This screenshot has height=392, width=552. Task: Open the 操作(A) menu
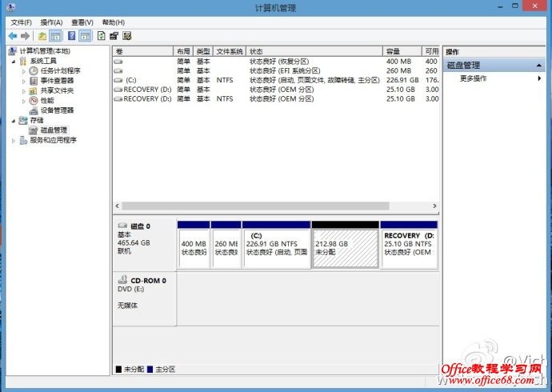pyautogui.click(x=51, y=22)
